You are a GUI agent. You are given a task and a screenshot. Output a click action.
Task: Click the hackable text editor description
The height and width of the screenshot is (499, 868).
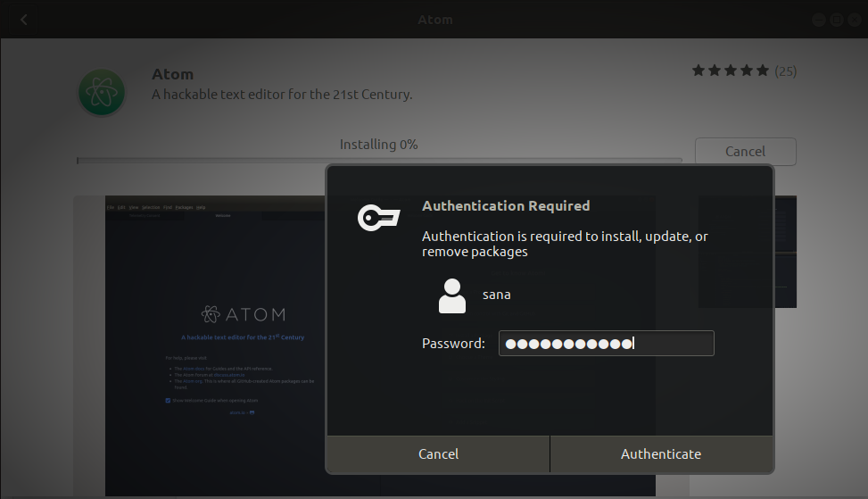282,95
